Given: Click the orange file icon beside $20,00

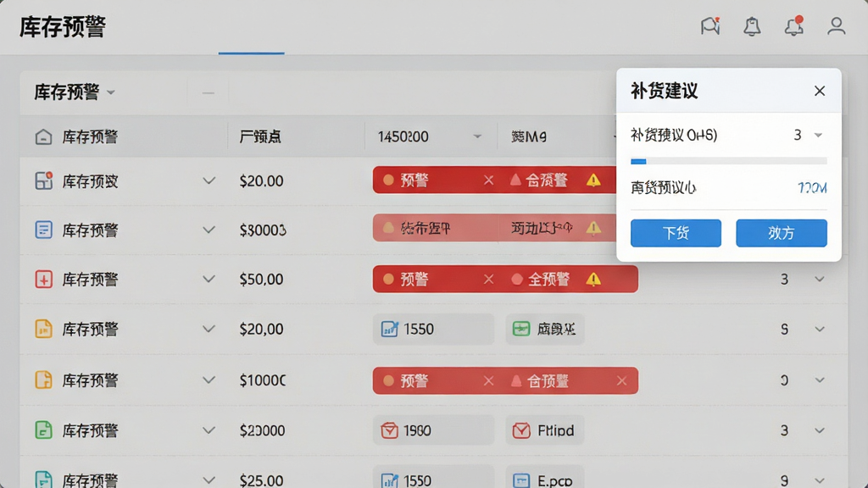Looking at the screenshot, I should click(44, 329).
